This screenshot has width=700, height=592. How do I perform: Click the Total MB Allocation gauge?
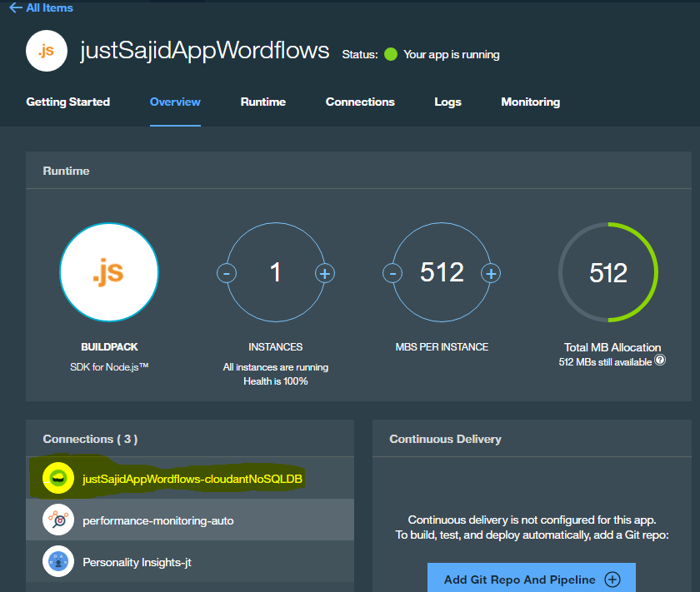click(608, 272)
